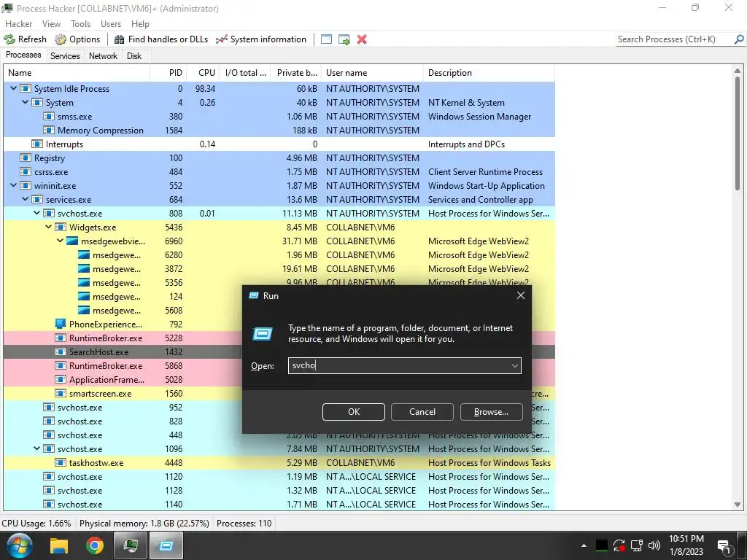Close the Run dialog with X
The image size is (747, 560).
click(521, 296)
